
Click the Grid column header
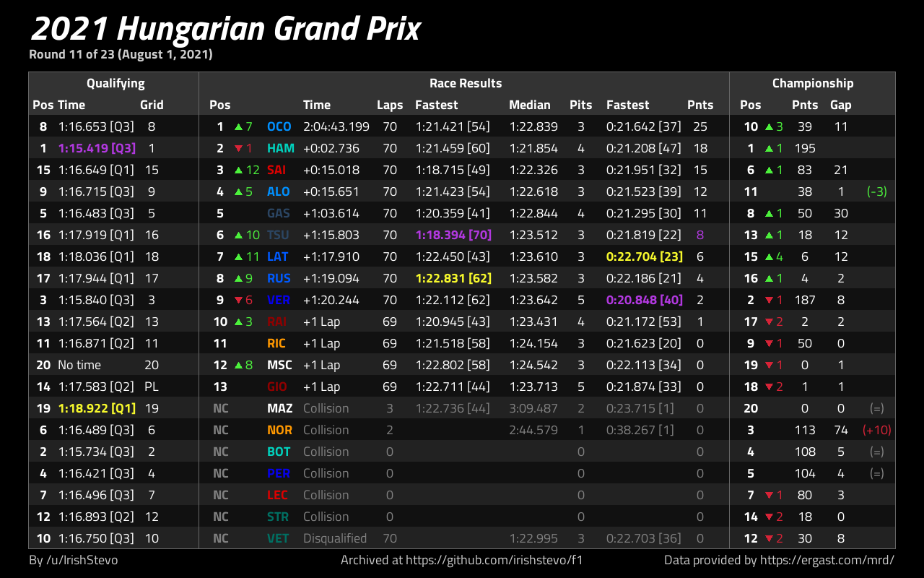(x=152, y=105)
